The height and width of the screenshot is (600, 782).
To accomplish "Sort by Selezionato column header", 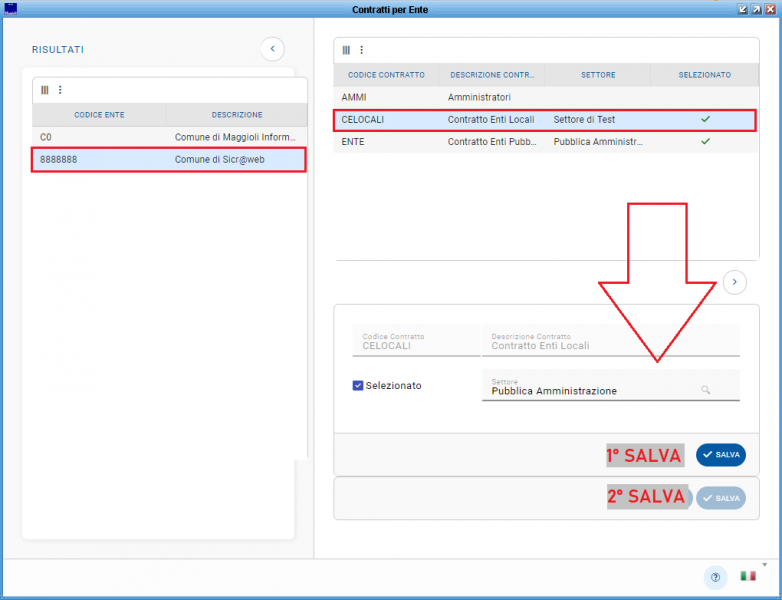I will 705,75.
